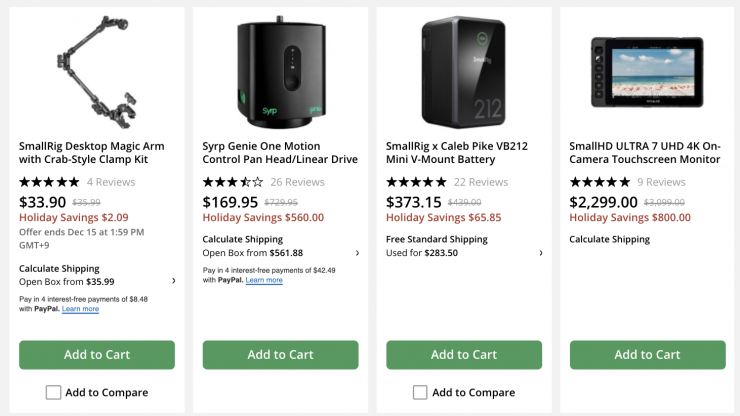Add Syrp Genie One to cart

(x=280, y=354)
